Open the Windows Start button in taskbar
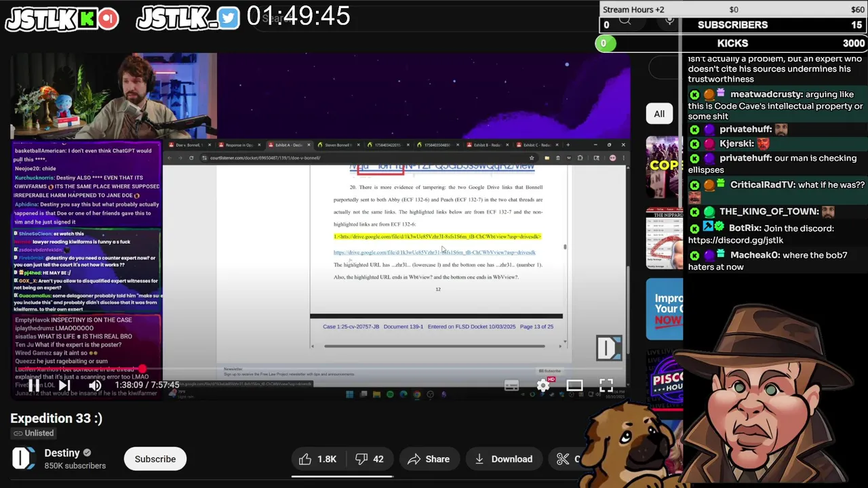 click(350, 394)
